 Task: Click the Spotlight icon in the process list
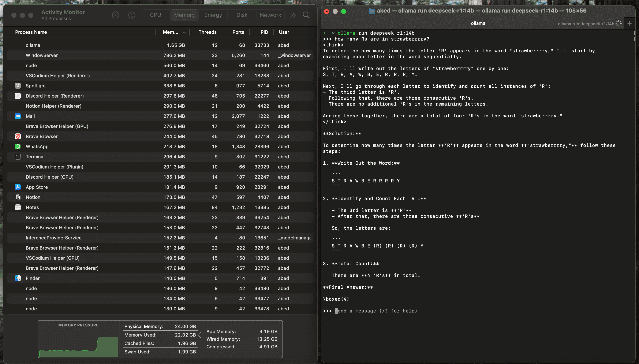(18, 86)
